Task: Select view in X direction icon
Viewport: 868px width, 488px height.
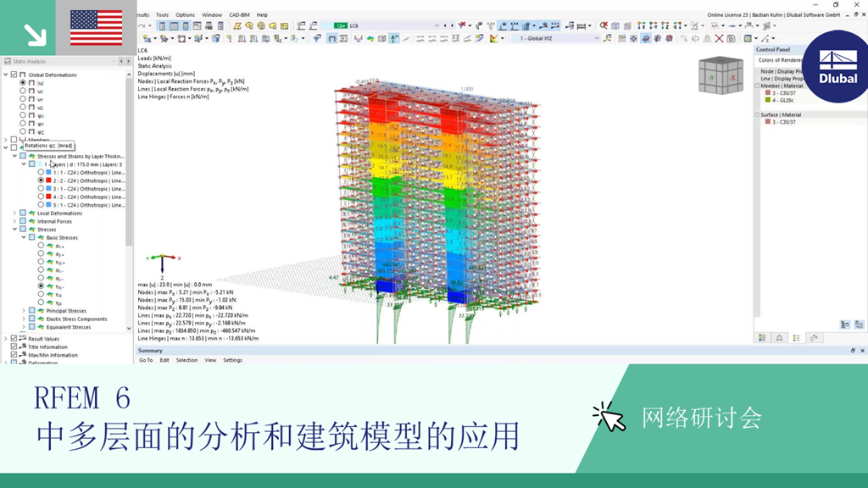Action: point(641,25)
